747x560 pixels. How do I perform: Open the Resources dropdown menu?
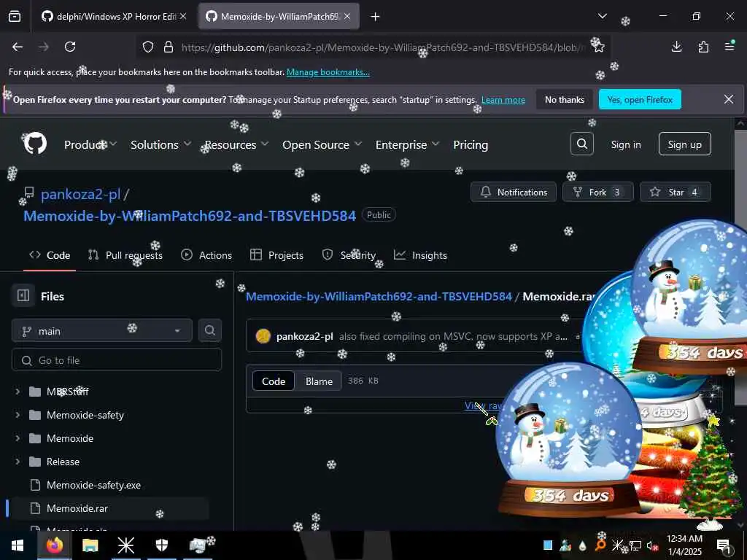click(237, 144)
